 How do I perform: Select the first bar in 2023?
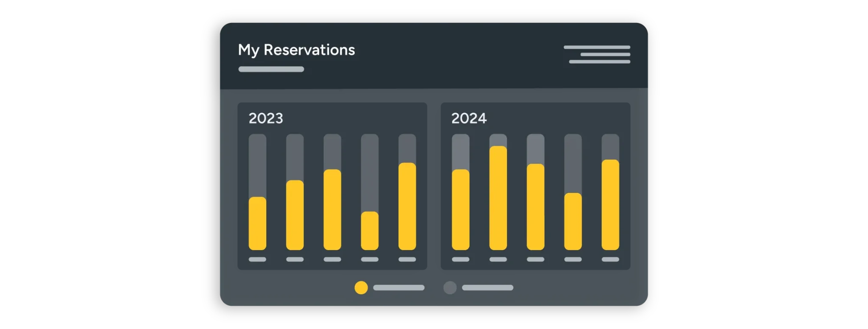tap(257, 223)
